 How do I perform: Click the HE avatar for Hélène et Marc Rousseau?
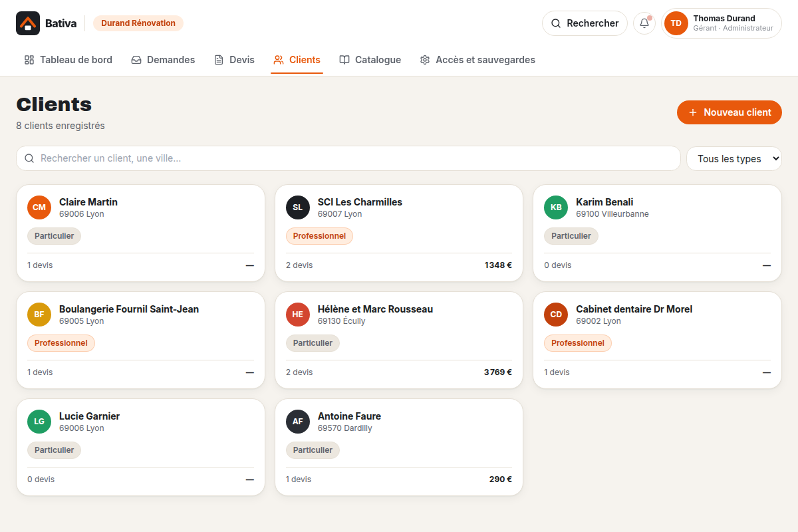[x=298, y=315]
